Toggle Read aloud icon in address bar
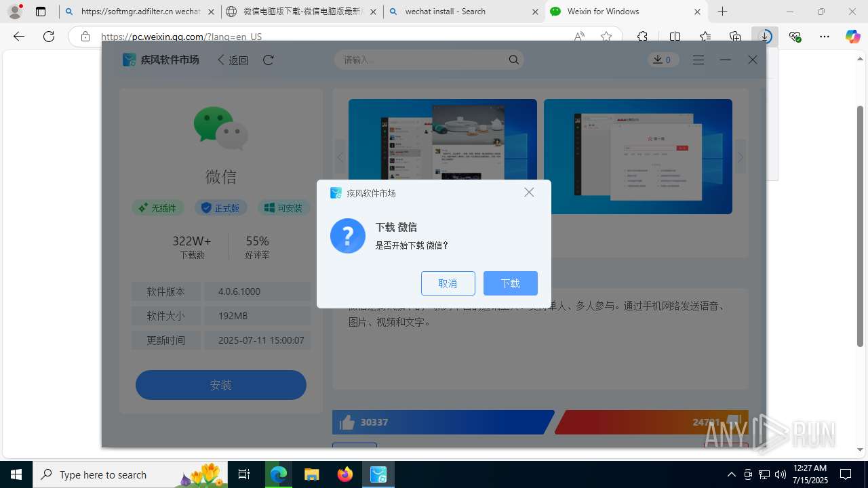The width and height of the screenshot is (868, 488). [579, 37]
